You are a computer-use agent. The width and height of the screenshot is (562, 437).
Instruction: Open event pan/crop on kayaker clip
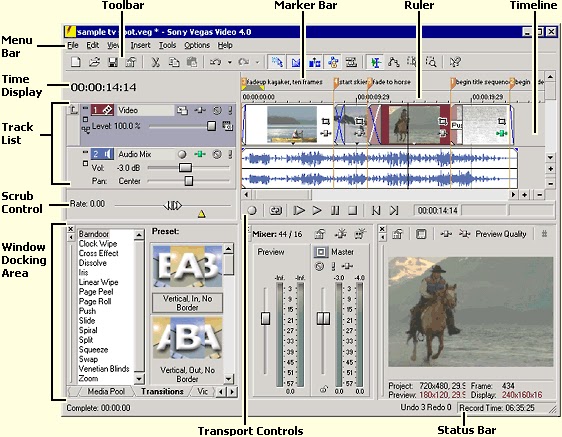(325, 122)
